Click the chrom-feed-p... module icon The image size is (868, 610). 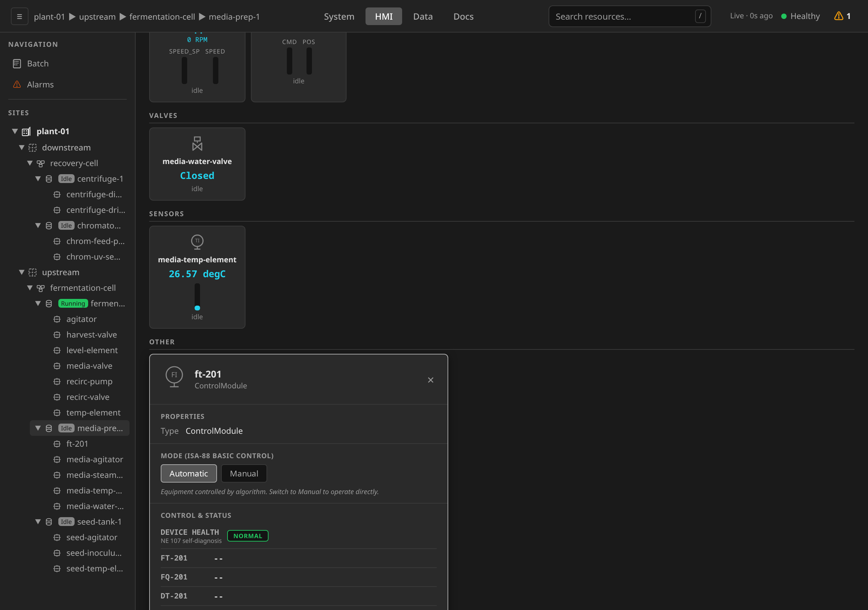(57, 241)
